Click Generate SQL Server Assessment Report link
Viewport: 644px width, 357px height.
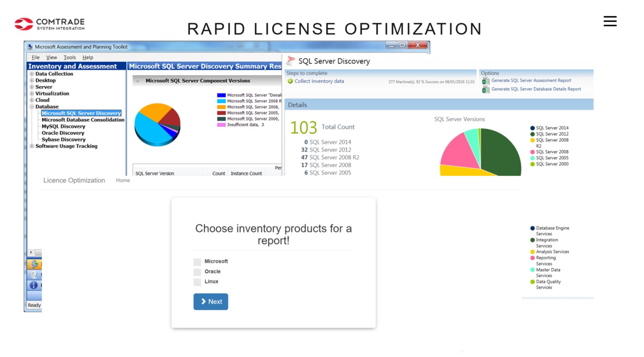532,81
